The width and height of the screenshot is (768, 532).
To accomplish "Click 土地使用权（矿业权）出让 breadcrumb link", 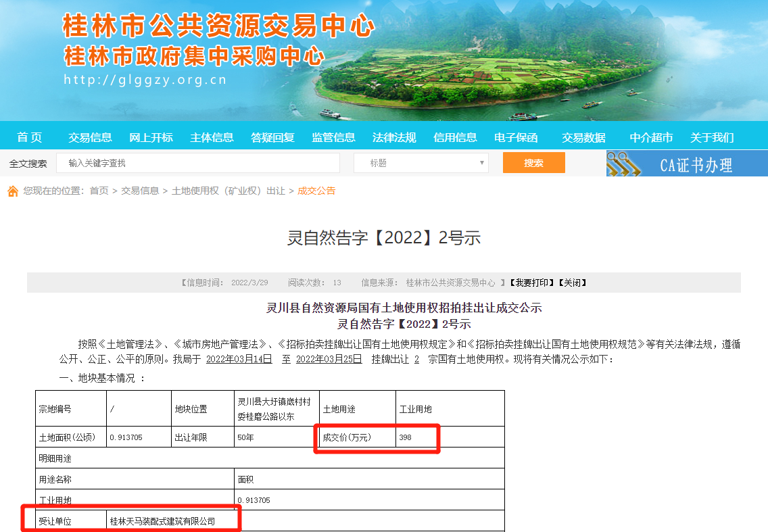I will [229, 191].
